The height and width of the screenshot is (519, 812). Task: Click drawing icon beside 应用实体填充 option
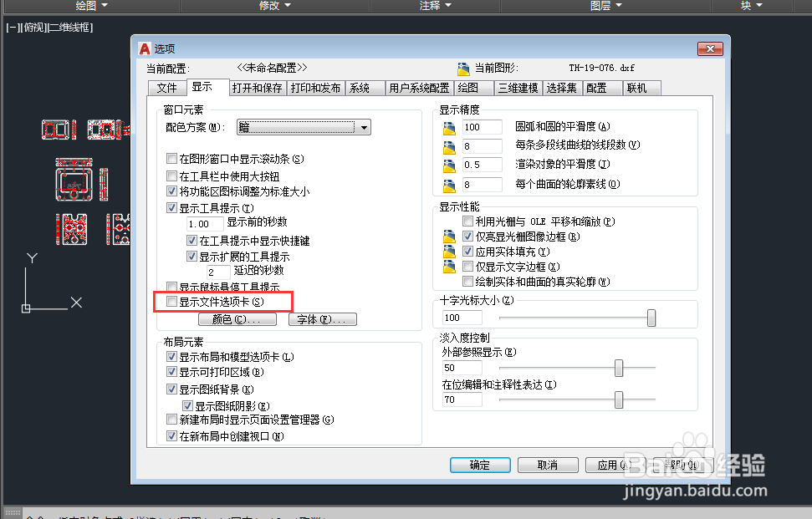449,252
